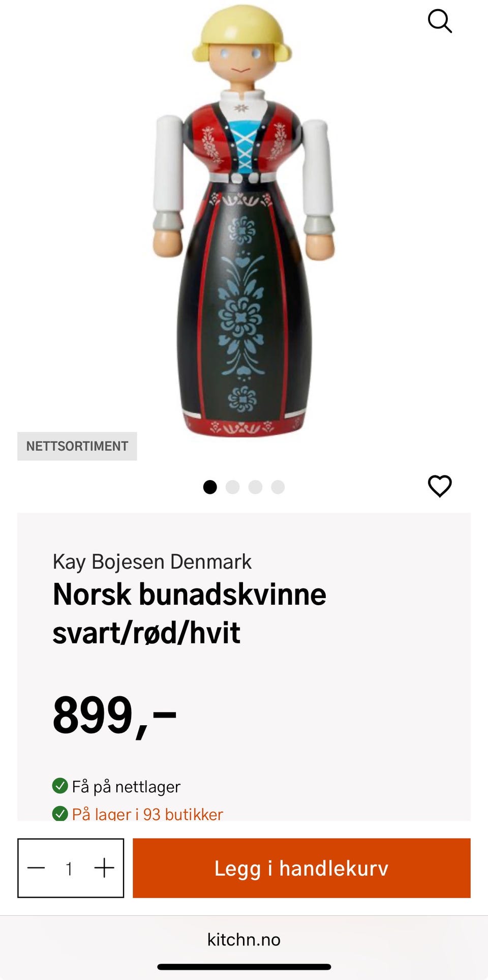Image resolution: width=488 pixels, height=980 pixels.
Task: Tap the kitchn.no address bar
Action: tap(244, 939)
